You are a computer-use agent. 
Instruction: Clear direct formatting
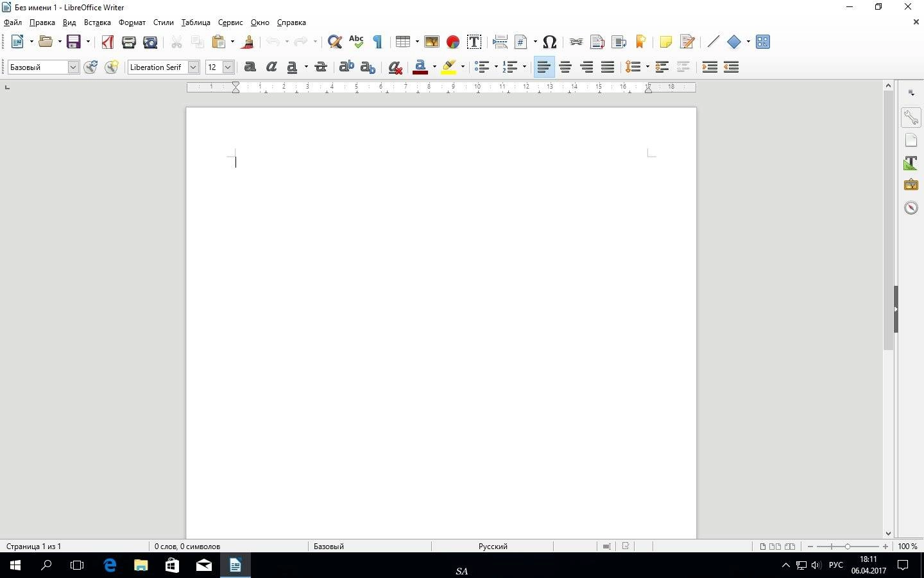(x=395, y=67)
